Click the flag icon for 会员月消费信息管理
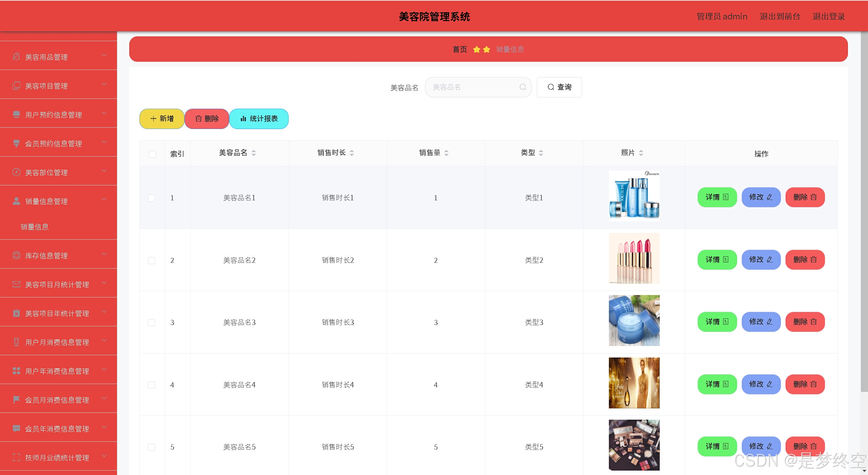The height and width of the screenshot is (475, 868). 16,400
